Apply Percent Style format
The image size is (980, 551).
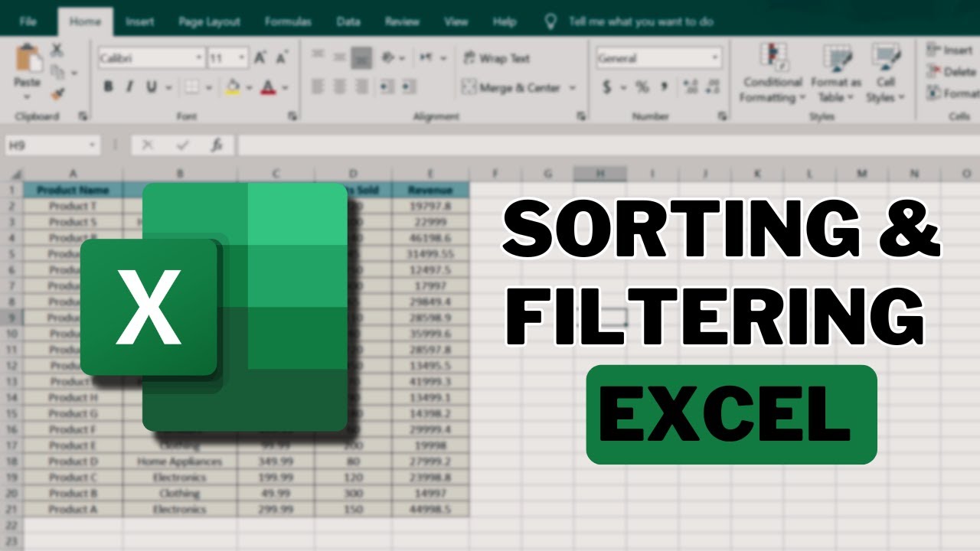click(x=642, y=87)
